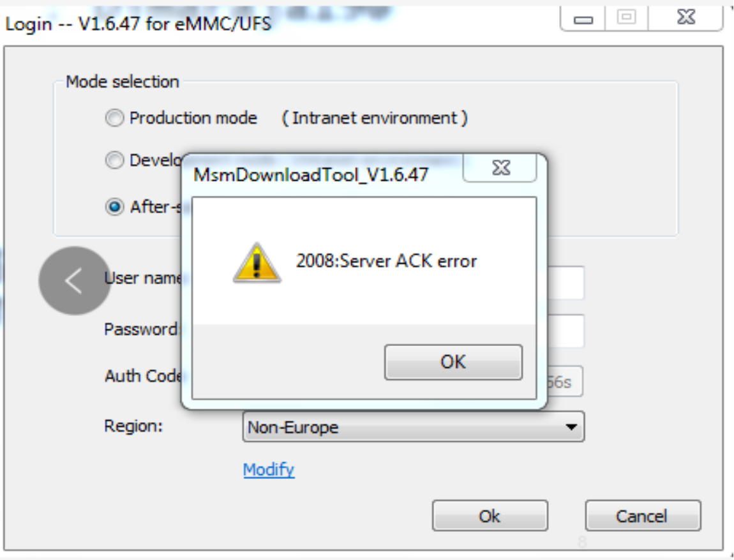Click the yellow warning triangle icon

[257, 262]
